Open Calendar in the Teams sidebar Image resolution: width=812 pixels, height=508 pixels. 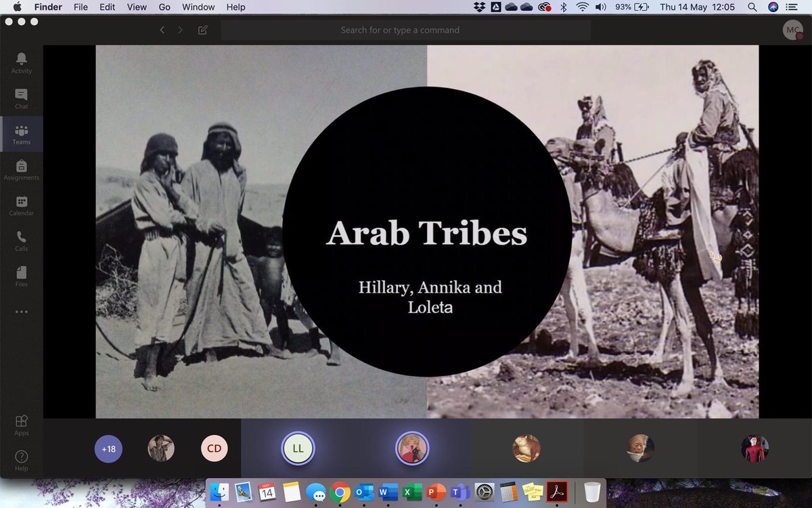[x=21, y=205]
